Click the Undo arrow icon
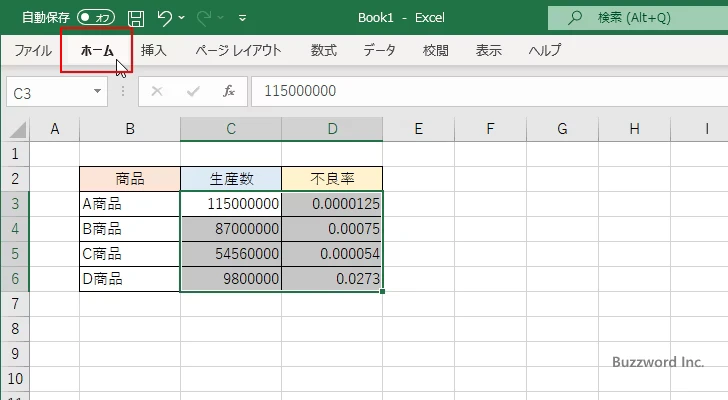 tap(164, 18)
